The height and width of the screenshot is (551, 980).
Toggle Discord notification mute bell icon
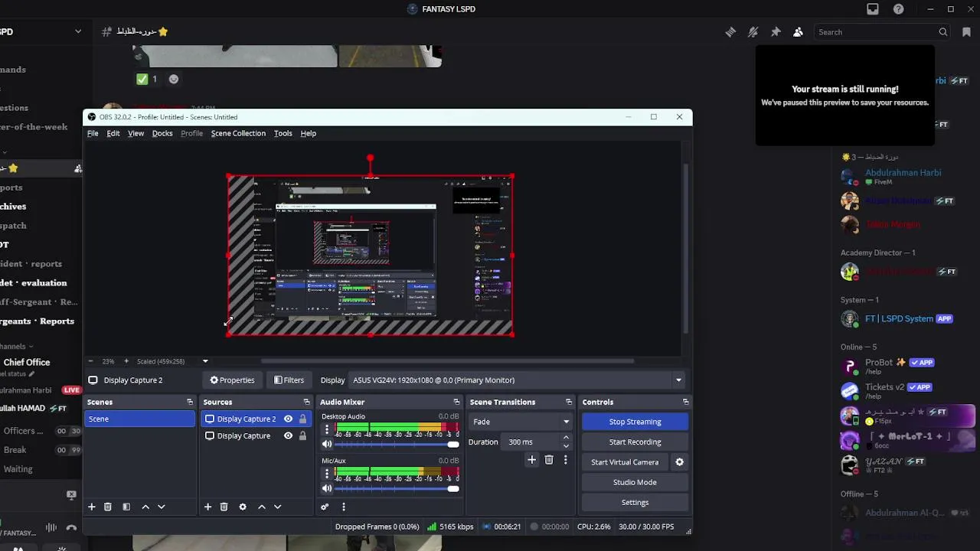[x=753, y=32]
